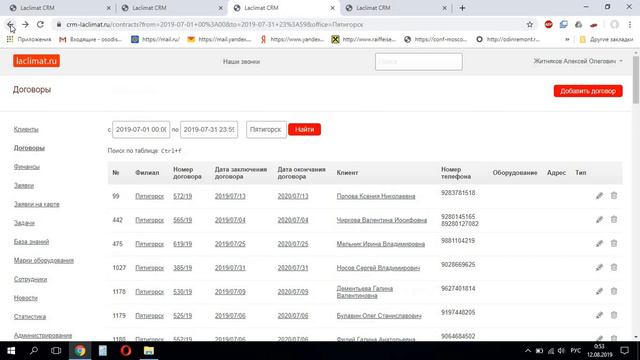The width and height of the screenshot is (640, 360).
Task: Open Chrome three-dot menu
Action: click(630, 24)
